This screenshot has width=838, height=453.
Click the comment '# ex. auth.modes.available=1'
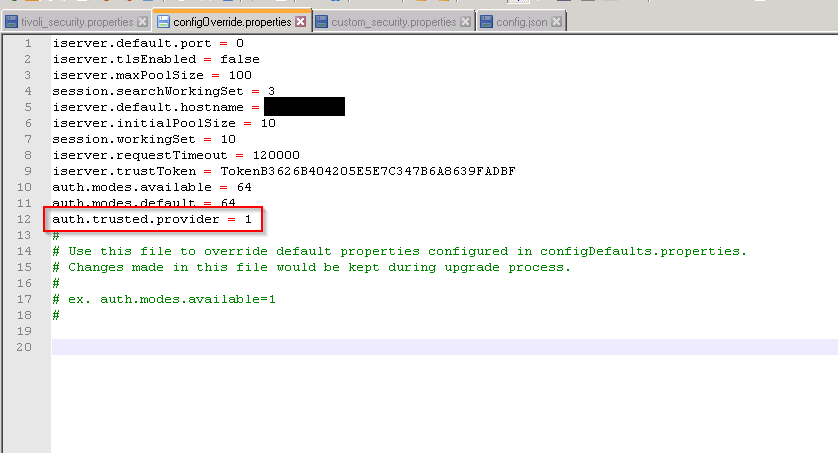[x=164, y=300]
